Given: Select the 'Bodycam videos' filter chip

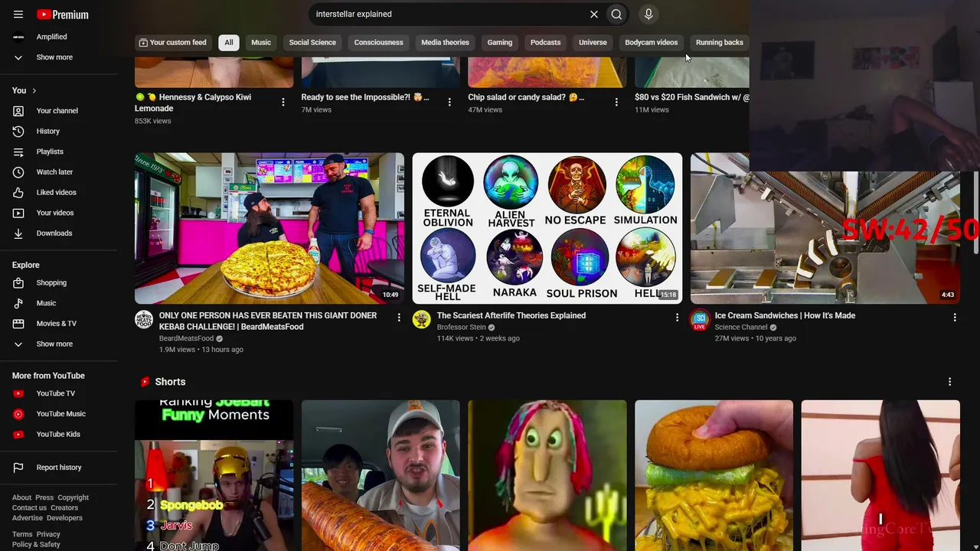Looking at the screenshot, I should click(652, 43).
